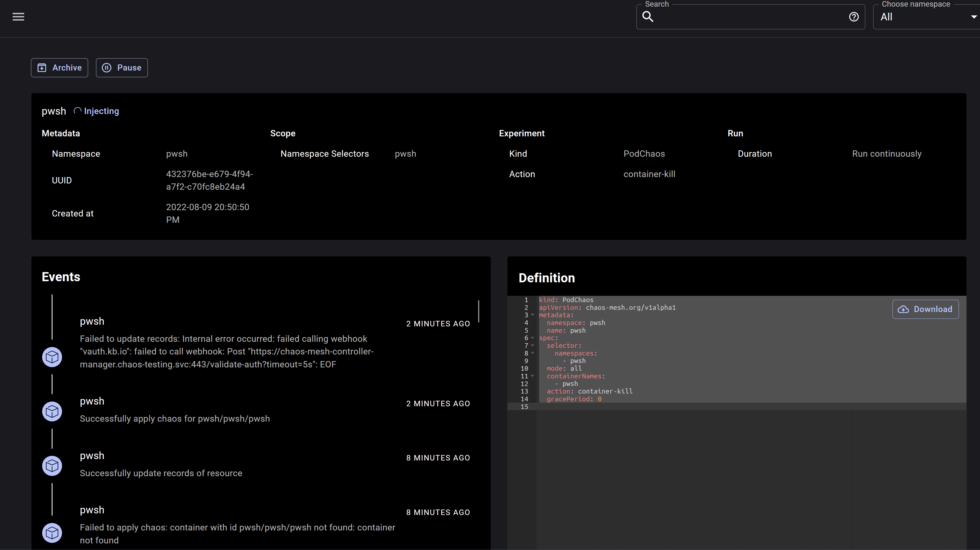Image resolution: width=980 pixels, height=550 pixels.
Task: Click the Injecting status spinner icon
Action: pos(77,111)
